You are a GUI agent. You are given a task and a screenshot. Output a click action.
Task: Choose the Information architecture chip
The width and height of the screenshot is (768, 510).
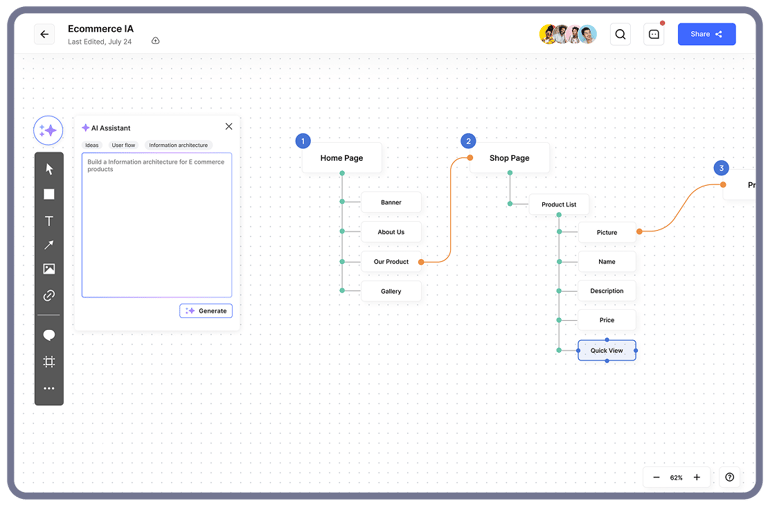[178, 145]
